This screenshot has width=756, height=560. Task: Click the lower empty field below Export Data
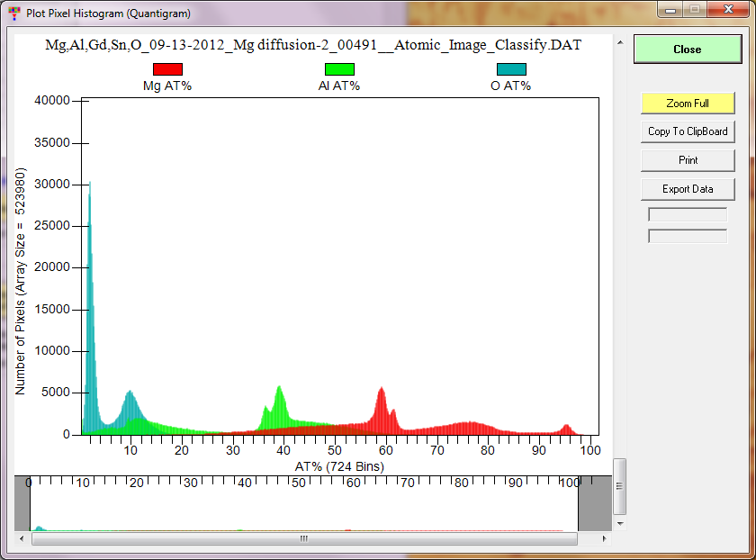pos(688,236)
